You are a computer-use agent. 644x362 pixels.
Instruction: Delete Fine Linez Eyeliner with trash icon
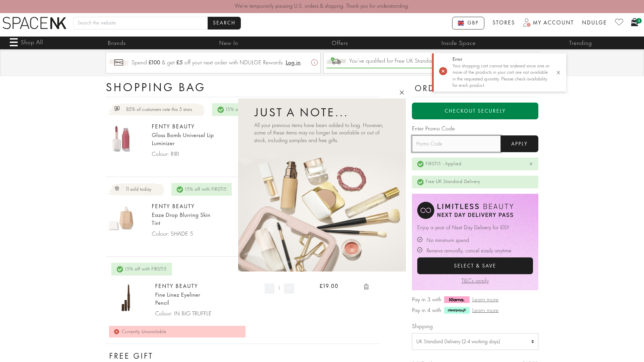point(366,287)
